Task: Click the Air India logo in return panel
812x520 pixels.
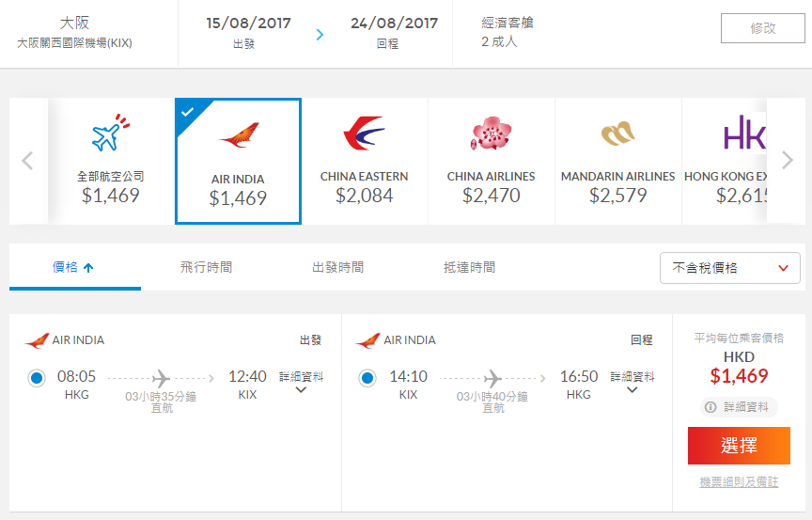Action: [x=368, y=340]
